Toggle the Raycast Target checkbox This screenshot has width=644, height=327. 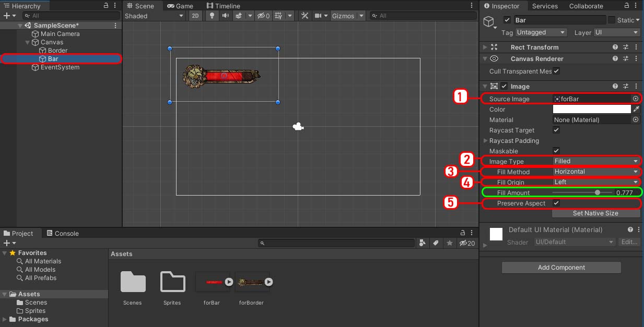pyautogui.click(x=556, y=130)
